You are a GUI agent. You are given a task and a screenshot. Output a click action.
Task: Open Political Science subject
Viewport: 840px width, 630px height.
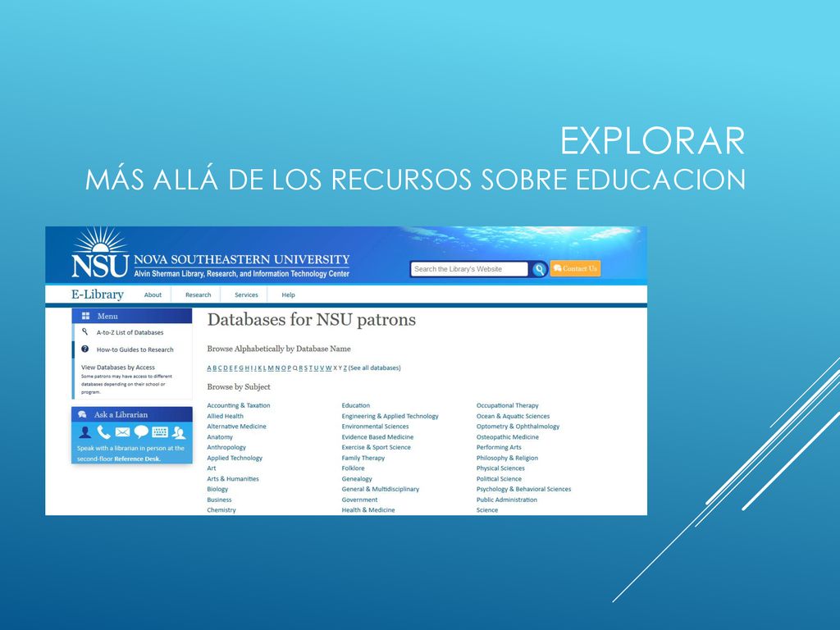499,478
